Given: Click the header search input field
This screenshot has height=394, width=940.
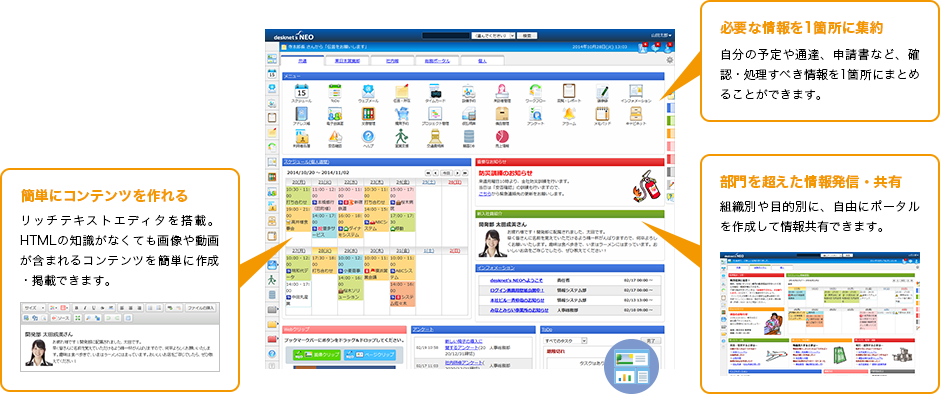Looking at the screenshot, I should pyautogui.click(x=446, y=36).
